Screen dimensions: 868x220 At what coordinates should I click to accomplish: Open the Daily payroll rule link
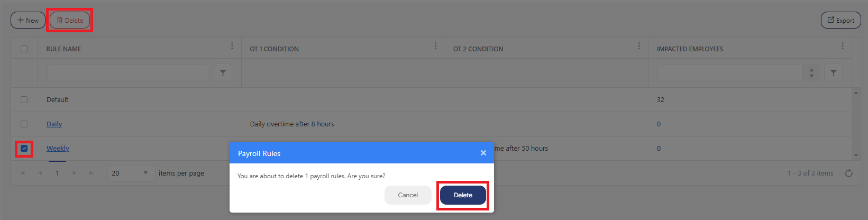pyautogui.click(x=54, y=124)
